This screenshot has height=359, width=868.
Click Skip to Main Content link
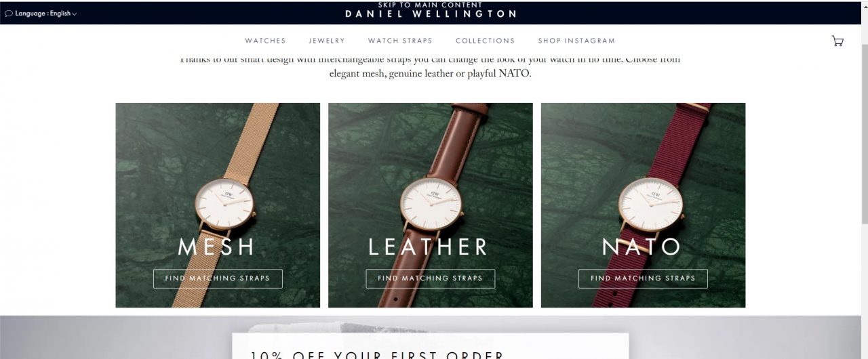click(431, 5)
